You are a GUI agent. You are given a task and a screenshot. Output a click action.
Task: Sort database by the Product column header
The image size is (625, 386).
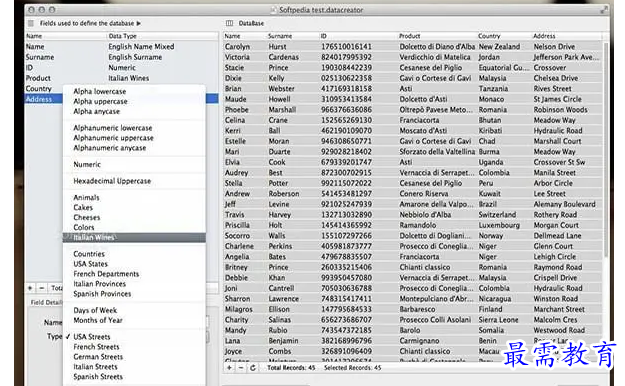click(409, 36)
